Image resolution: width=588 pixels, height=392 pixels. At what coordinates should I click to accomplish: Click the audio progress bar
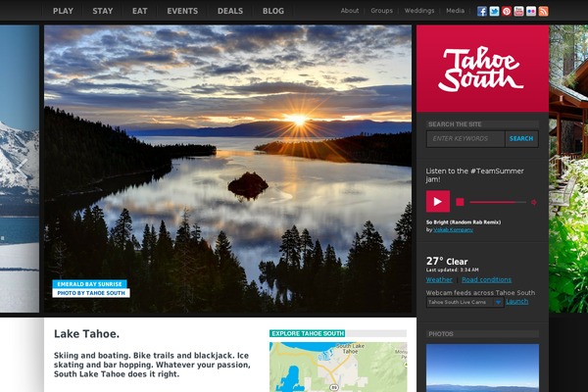click(x=498, y=202)
